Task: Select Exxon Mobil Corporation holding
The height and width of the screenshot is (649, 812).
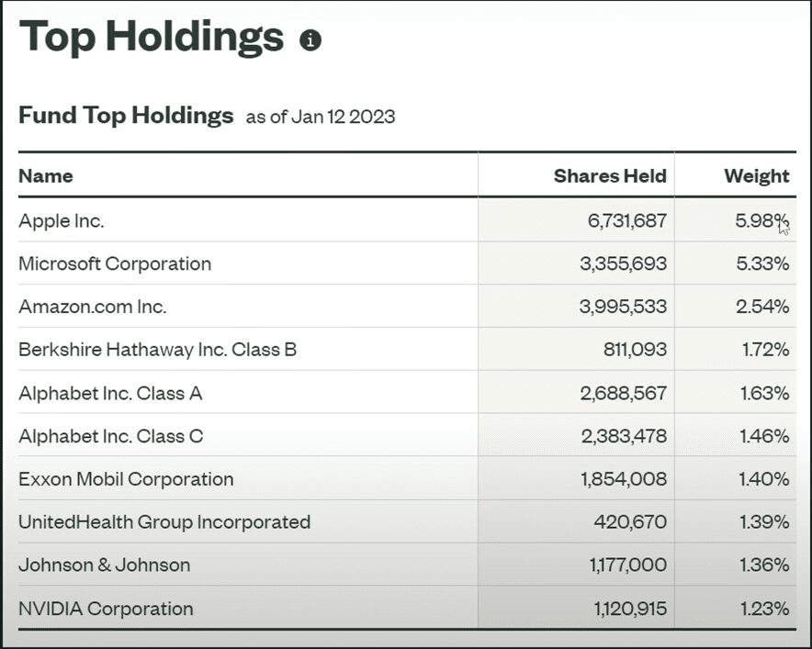Action: pyautogui.click(x=126, y=479)
